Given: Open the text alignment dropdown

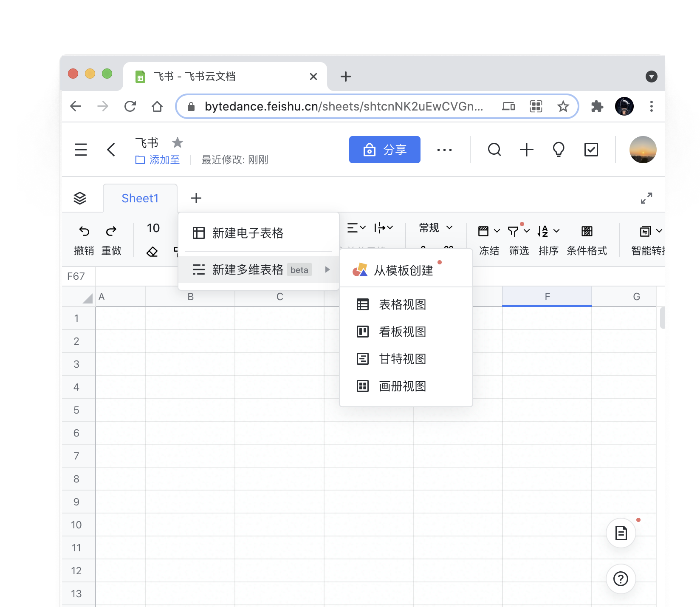Looking at the screenshot, I should [356, 228].
